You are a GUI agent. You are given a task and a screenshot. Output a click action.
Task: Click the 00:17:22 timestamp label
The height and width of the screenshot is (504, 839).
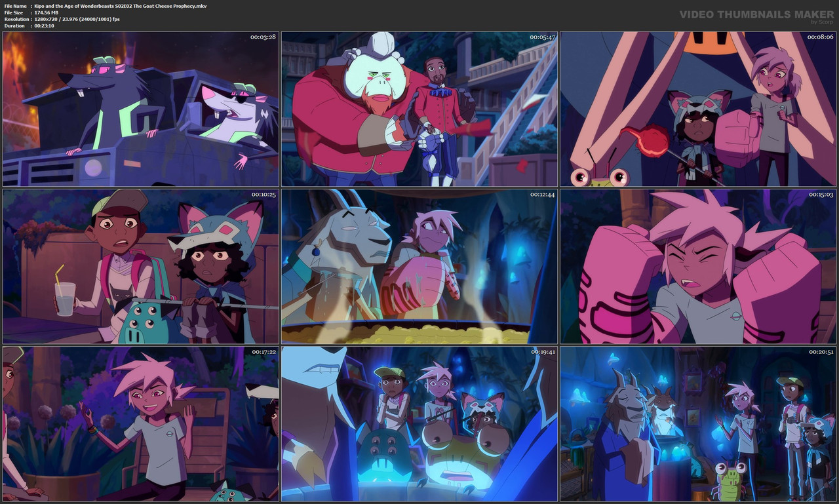(x=263, y=352)
